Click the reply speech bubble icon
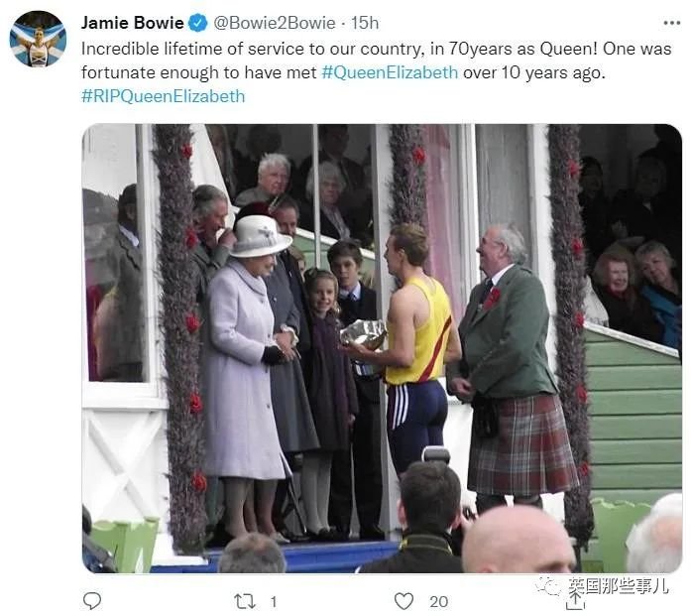This screenshot has width=691, height=616. coord(92,600)
